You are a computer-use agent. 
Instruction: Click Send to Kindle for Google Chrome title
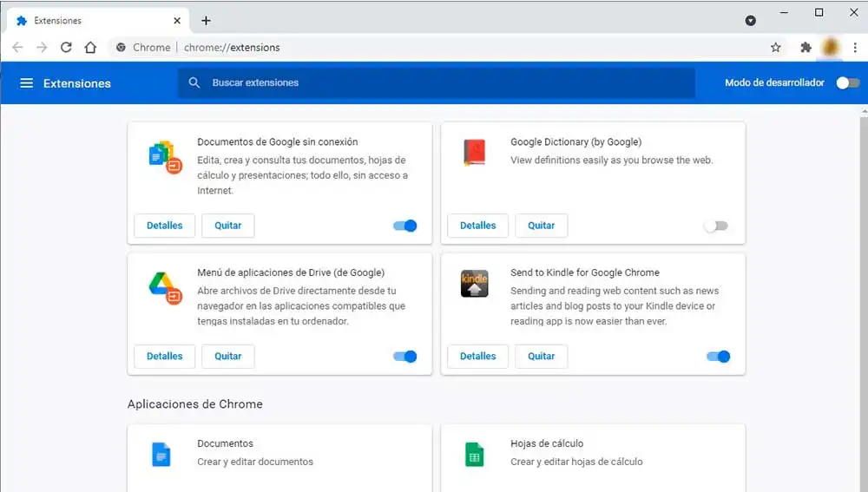585,272
